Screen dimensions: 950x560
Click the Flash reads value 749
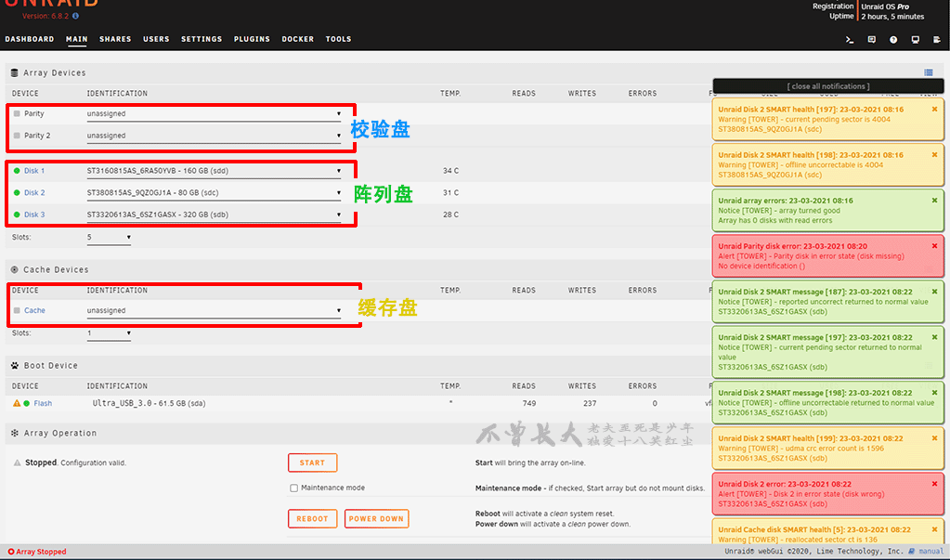click(529, 403)
